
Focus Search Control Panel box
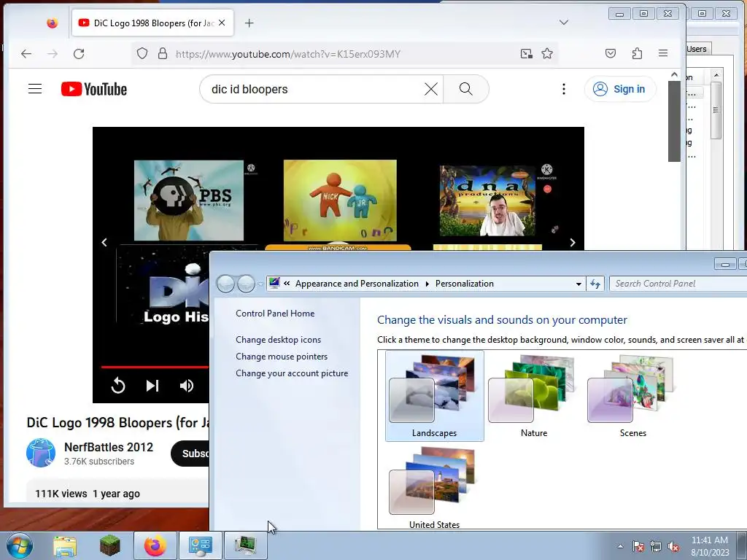pyautogui.click(x=678, y=284)
